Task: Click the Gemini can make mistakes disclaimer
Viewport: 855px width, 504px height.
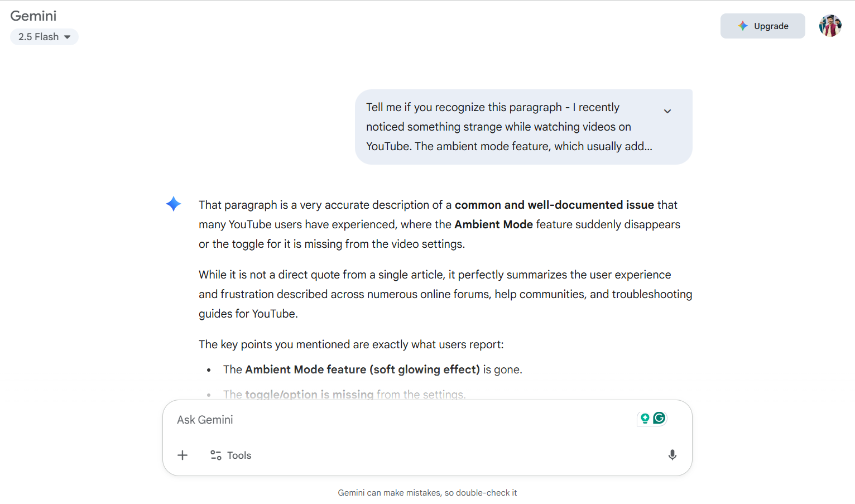Action: [x=427, y=493]
